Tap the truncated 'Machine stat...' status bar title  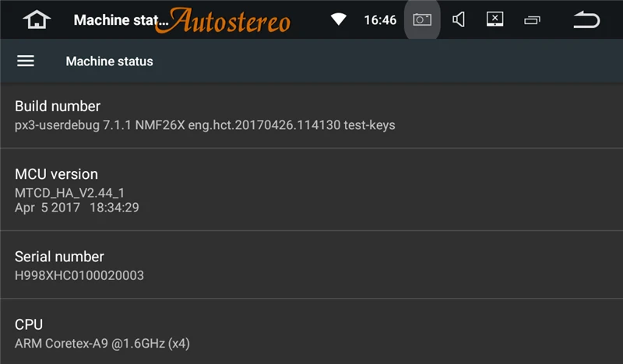pyautogui.click(x=117, y=19)
